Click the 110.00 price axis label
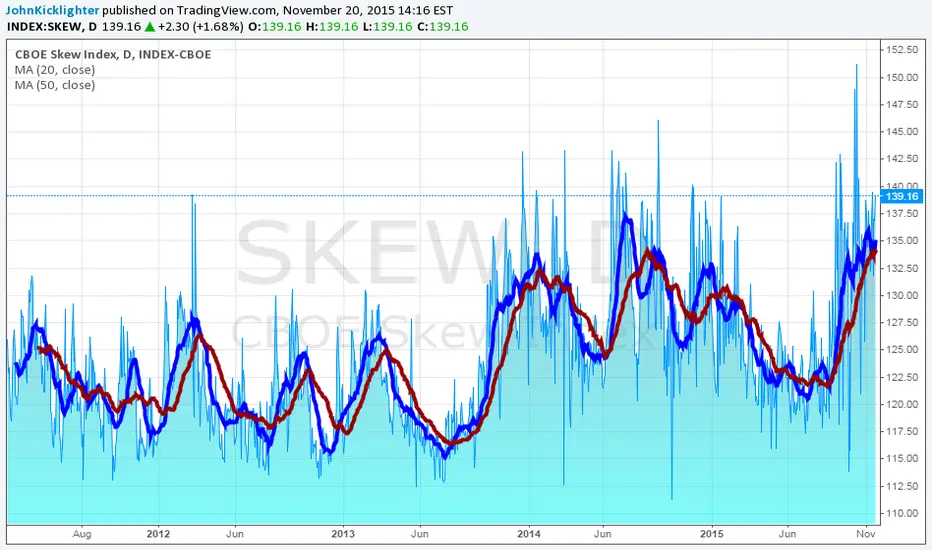Screen dimensions: 932x550 [902, 513]
